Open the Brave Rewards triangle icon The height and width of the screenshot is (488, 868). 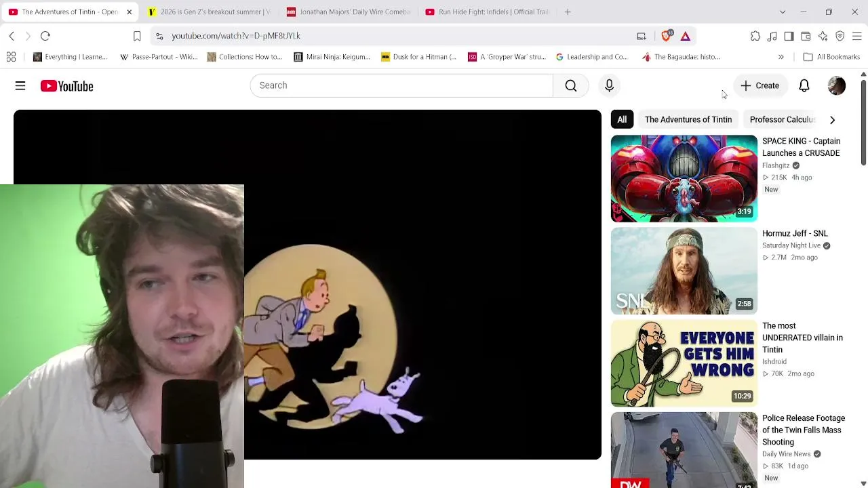coord(686,36)
